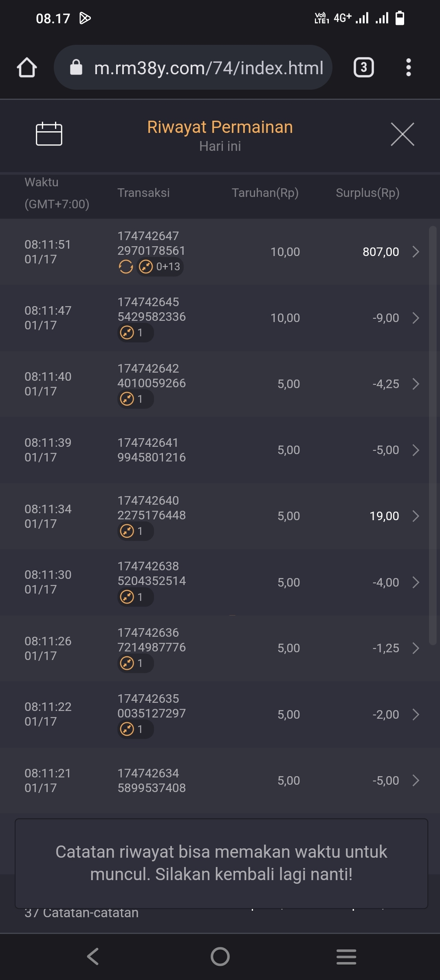Tap the free-spin refresh icon in first row
Image resolution: width=440 pixels, height=980 pixels.
click(x=126, y=267)
